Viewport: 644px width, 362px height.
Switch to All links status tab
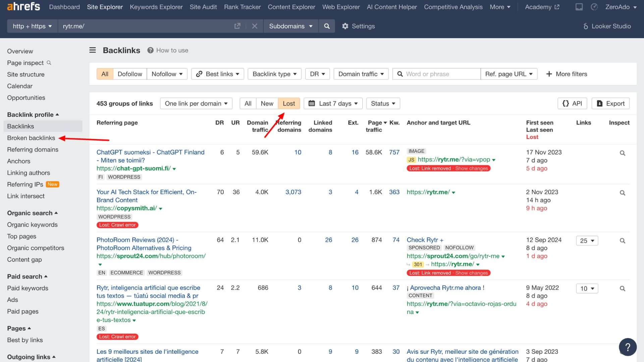coord(248,104)
